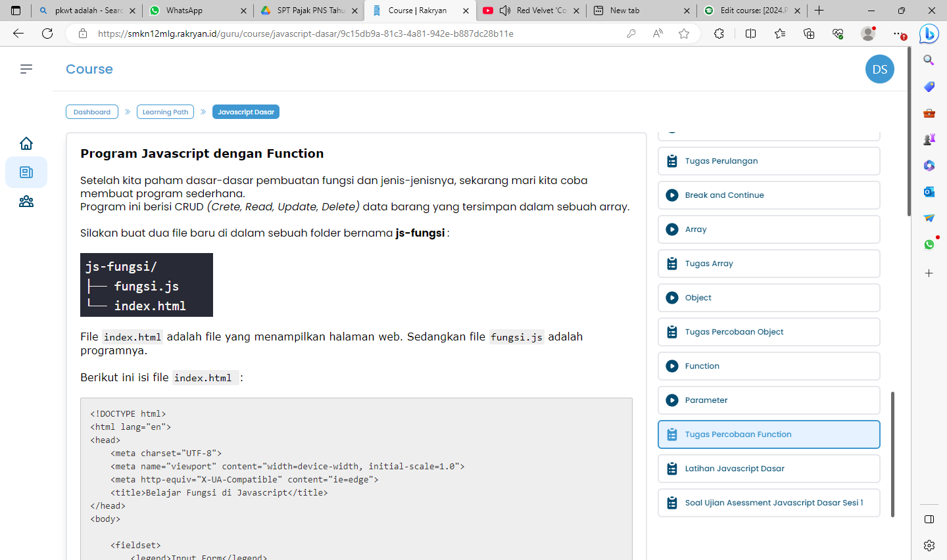Click the browser Back arrow
Image resolution: width=947 pixels, height=560 pixels.
coord(18,34)
